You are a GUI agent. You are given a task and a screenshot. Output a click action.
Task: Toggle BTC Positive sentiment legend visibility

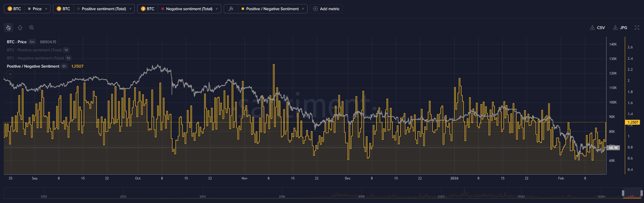click(35, 50)
